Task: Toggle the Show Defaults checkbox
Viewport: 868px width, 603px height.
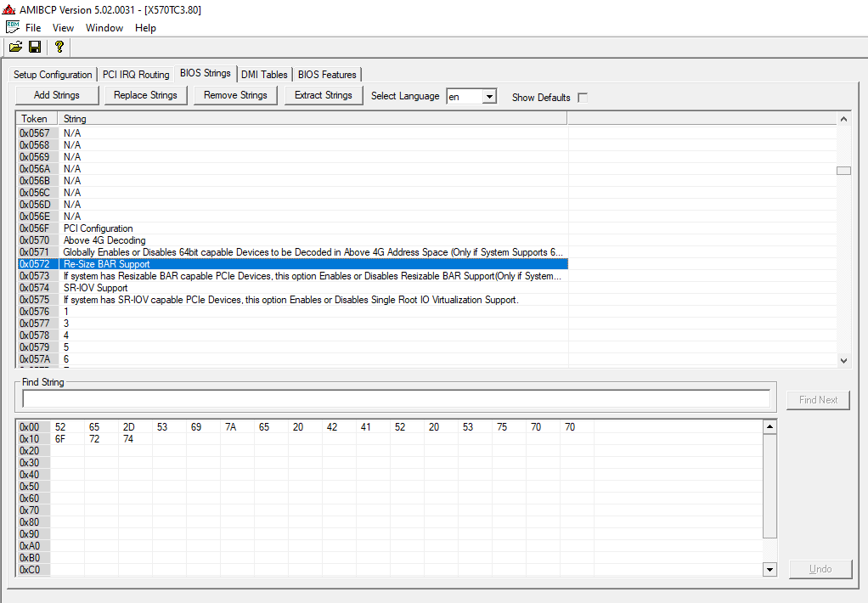Action: [x=583, y=98]
